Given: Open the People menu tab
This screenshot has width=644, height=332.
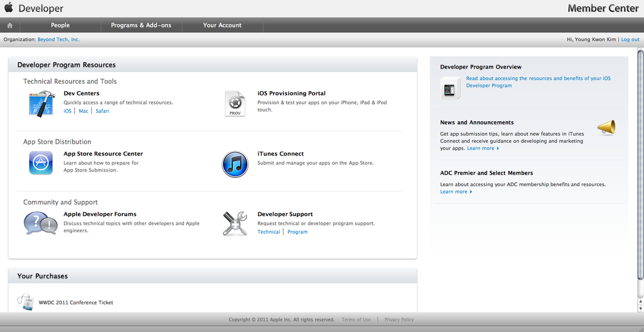Looking at the screenshot, I should 60,25.
